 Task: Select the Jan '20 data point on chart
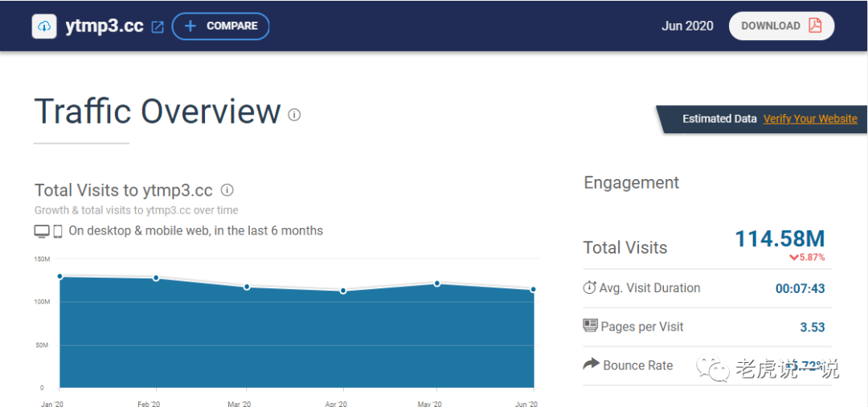(59, 276)
